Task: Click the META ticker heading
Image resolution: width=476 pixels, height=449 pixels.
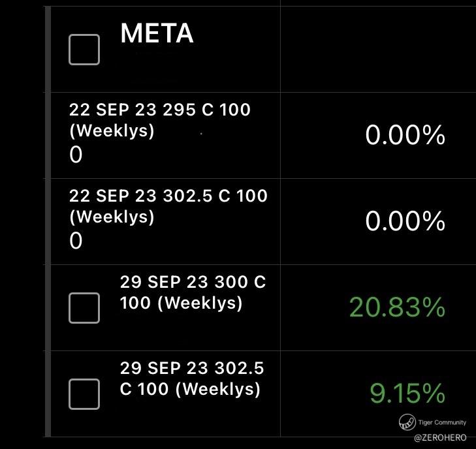Action: [x=157, y=34]
